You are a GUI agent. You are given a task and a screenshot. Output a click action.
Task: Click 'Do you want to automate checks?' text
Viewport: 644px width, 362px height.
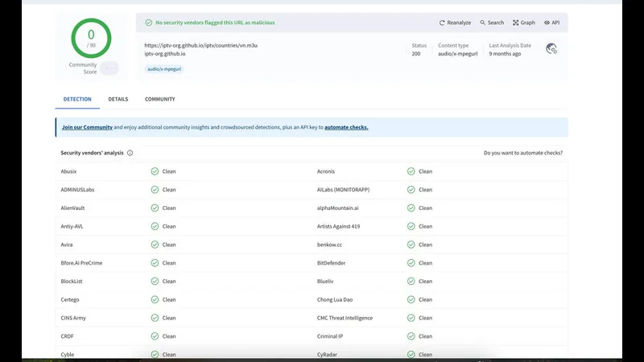(x=522, y=153)
